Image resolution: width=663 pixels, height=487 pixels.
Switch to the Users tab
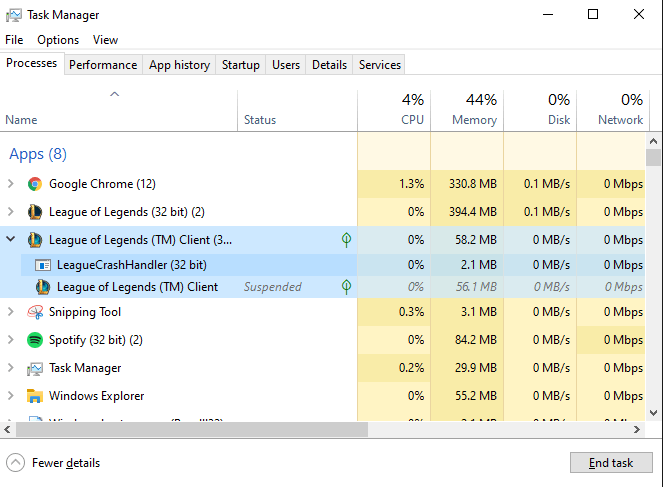pos(286,65)
